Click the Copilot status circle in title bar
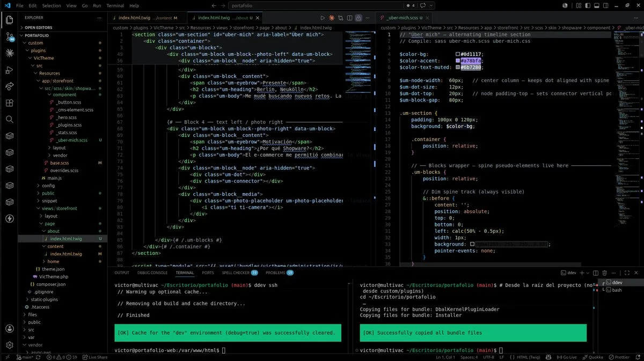 tap(564, 5)
